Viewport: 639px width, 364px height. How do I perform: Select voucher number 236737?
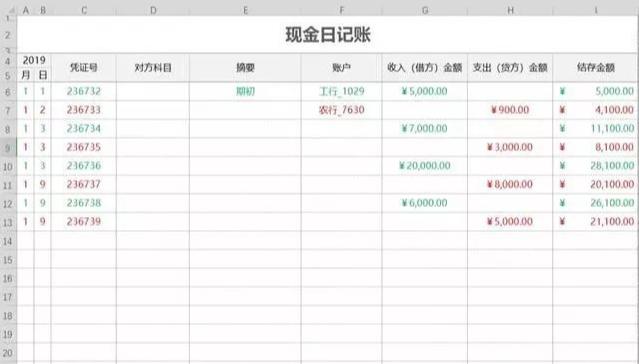(84, 185)
